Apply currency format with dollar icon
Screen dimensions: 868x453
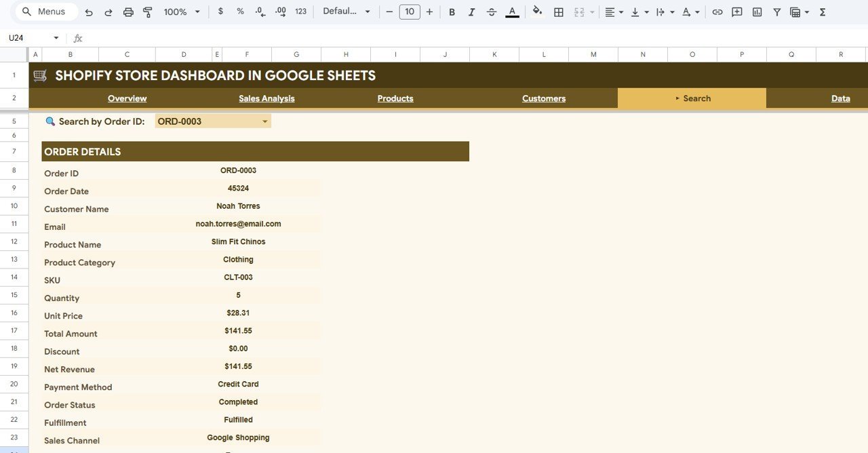[220, 12]
